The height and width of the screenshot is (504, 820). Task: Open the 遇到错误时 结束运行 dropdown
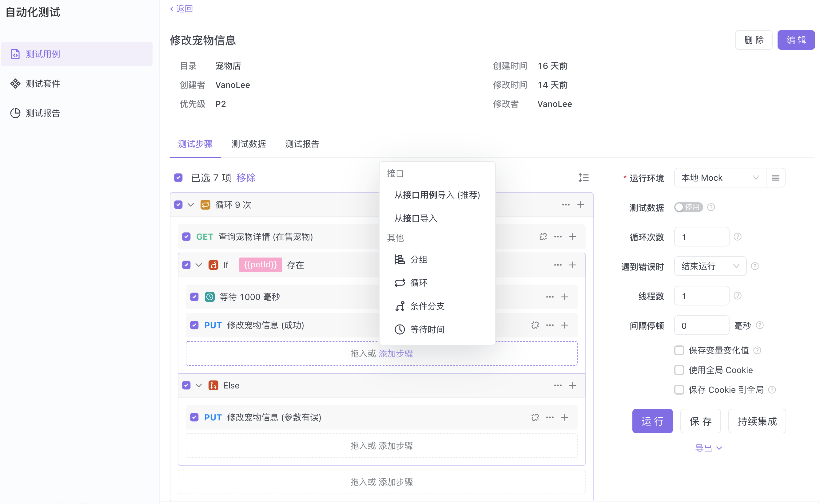point(710,266)
